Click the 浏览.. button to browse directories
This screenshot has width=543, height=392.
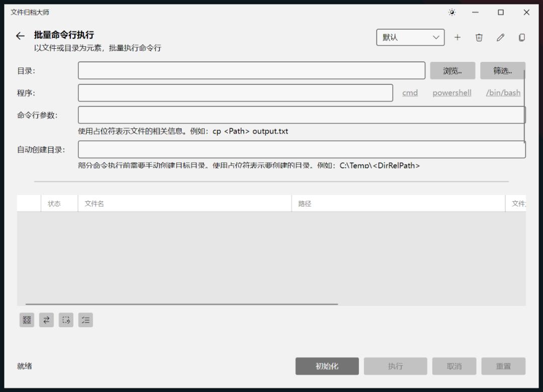point(452,70)
